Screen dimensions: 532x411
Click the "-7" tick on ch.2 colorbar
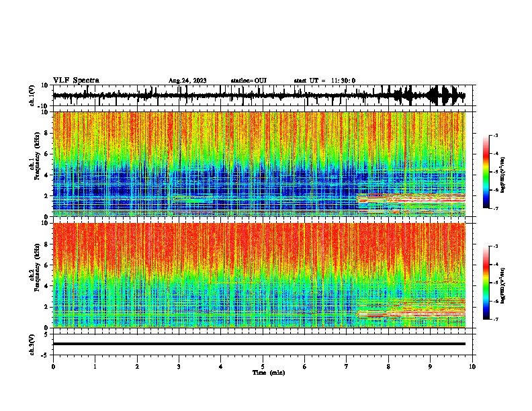(496, 320)
